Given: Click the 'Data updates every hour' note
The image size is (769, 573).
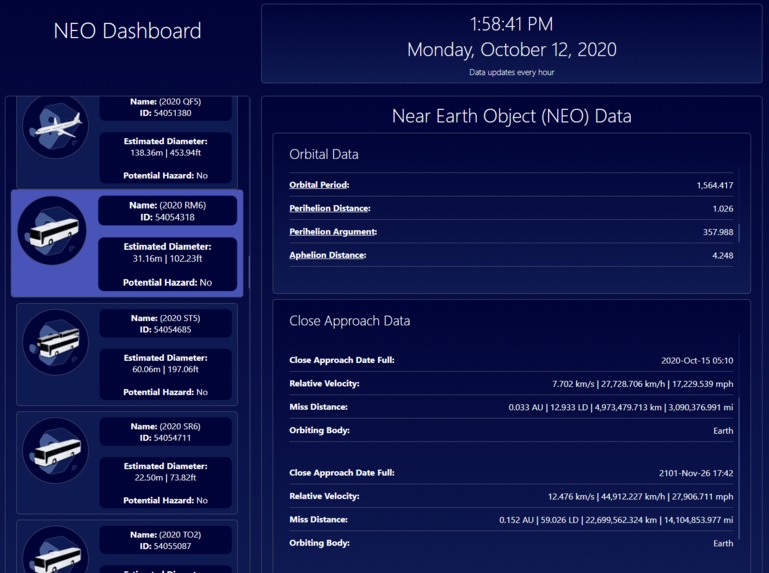Looking at the screenshot, I should 512,72.
